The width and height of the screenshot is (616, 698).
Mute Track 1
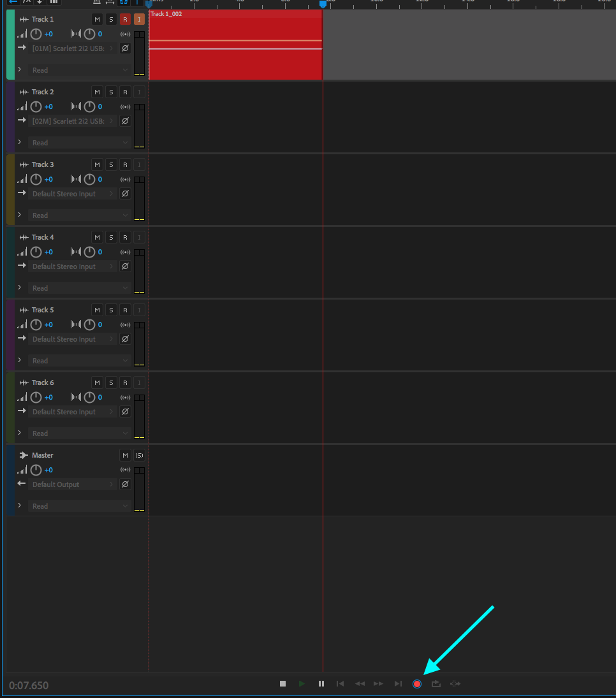coord(97,20)
